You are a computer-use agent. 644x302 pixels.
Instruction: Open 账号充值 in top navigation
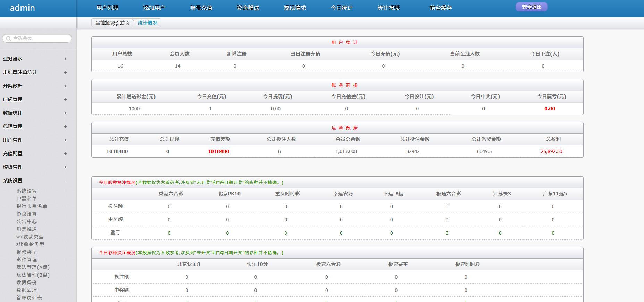(x=201, y=8)
